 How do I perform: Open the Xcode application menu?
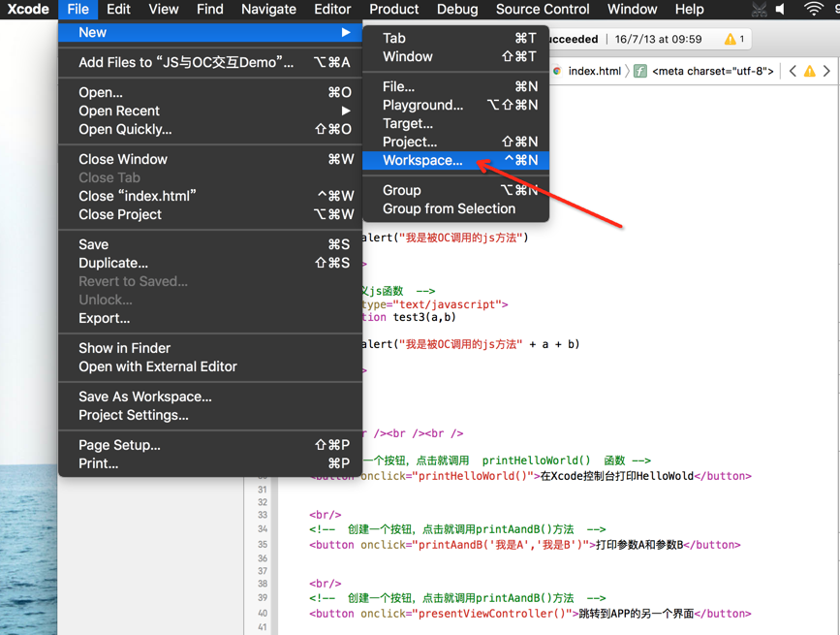click(x=28, y=9)
